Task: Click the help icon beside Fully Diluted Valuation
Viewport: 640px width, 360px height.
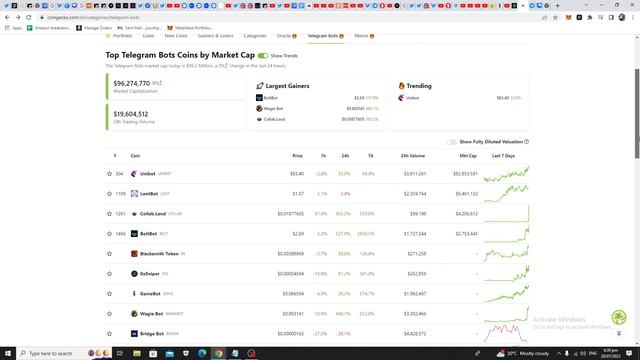Action: coord(527,142)
